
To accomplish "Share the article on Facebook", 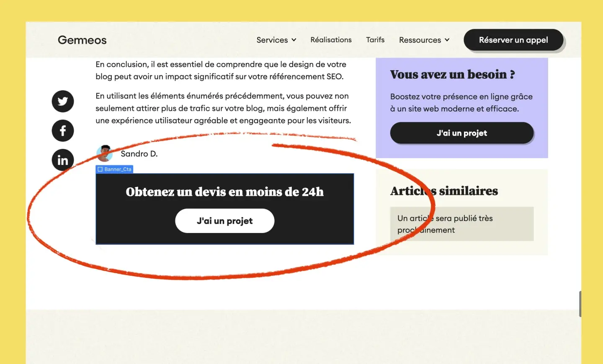I will (63, 131).
